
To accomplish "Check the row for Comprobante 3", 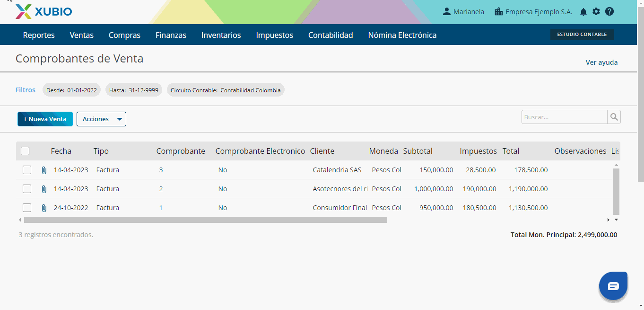I will (x=27, y=170).
